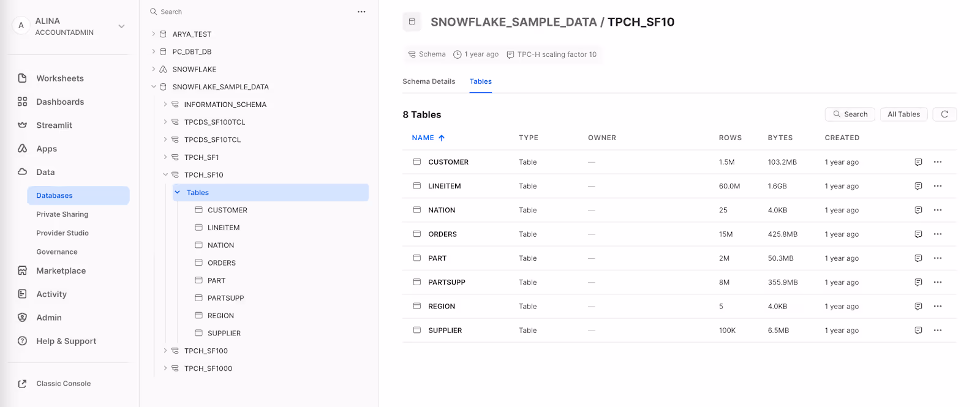
Task: Select LINEITEM in the object tree
Action: coord(224,228)
